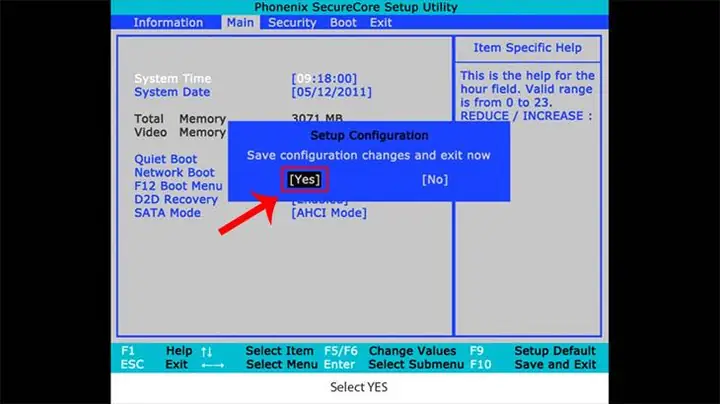Viewport: 720px width, 404px height.
Task: Click the left/right arrows Select Menu icon
Action: click(213, 365)
